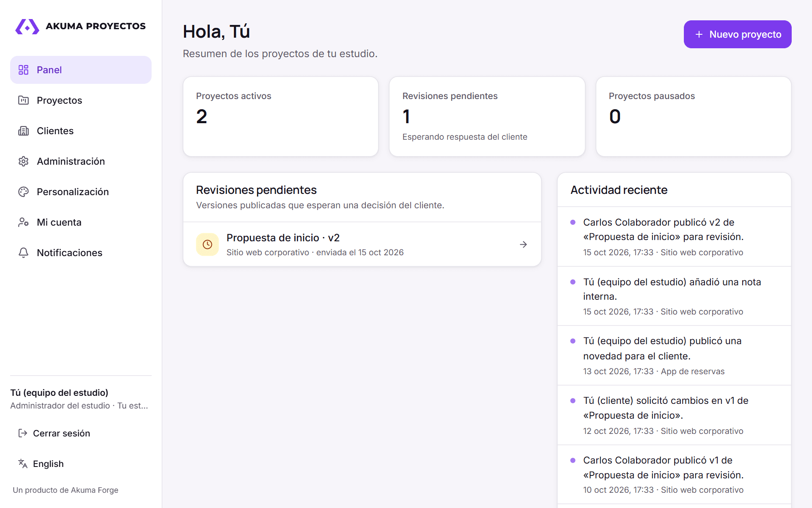Click the plus icon in Nuevo proyecto button
Viewport: 812px width, 508px height.
699,34
